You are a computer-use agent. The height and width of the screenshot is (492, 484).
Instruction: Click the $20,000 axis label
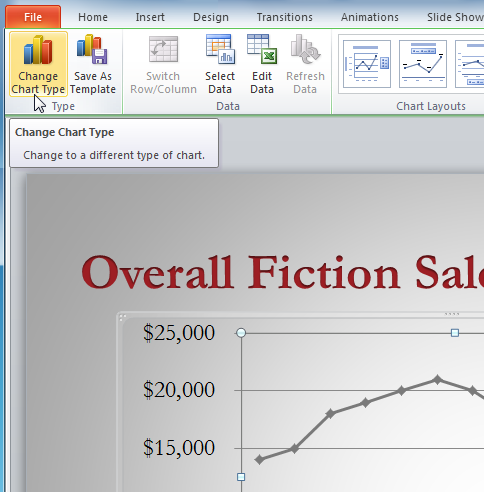179,390
